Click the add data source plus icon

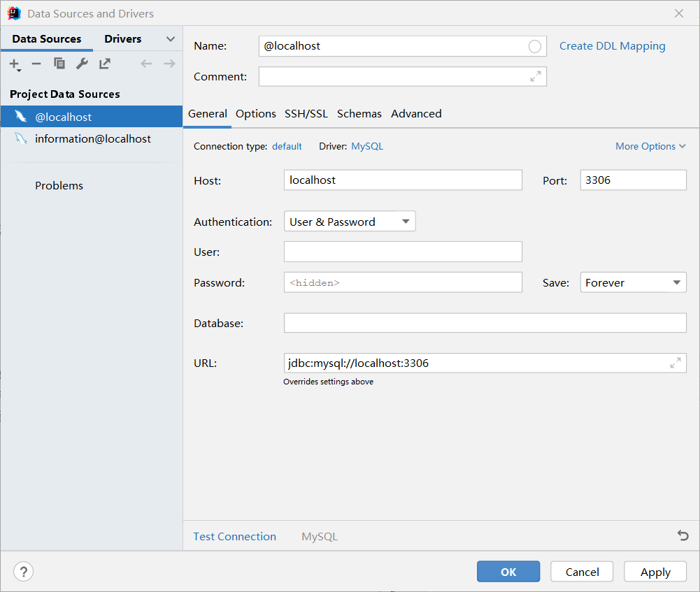click(15, 65)
